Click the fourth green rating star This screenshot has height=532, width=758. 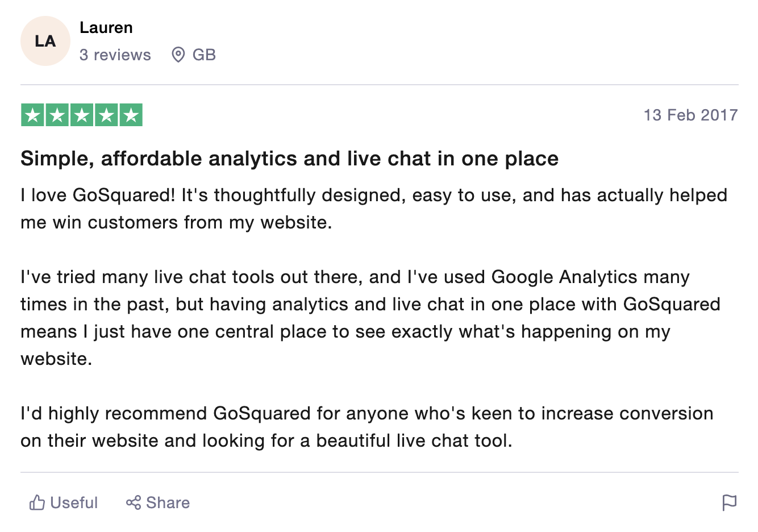pyautogui.click(x=106, y=115)
